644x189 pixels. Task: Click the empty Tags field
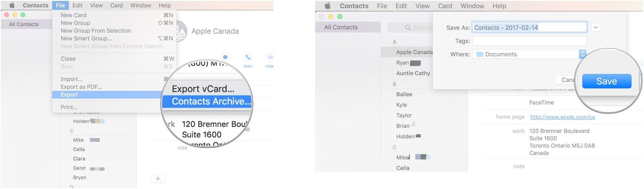tap(529, 41)
